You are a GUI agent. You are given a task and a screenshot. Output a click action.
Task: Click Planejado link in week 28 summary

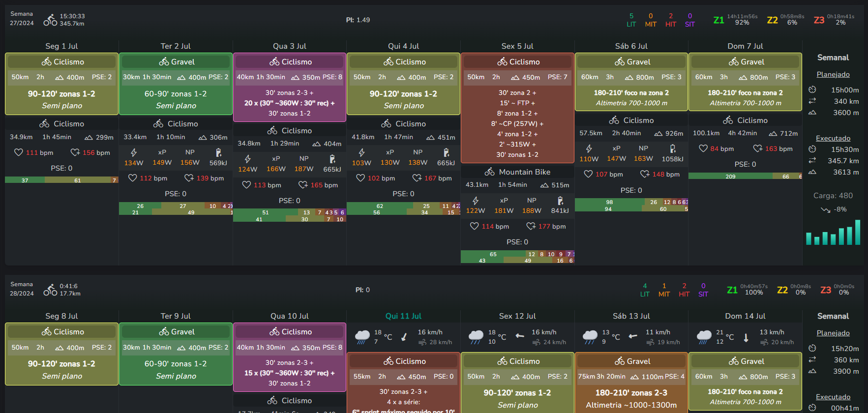[x=833, y=333]
